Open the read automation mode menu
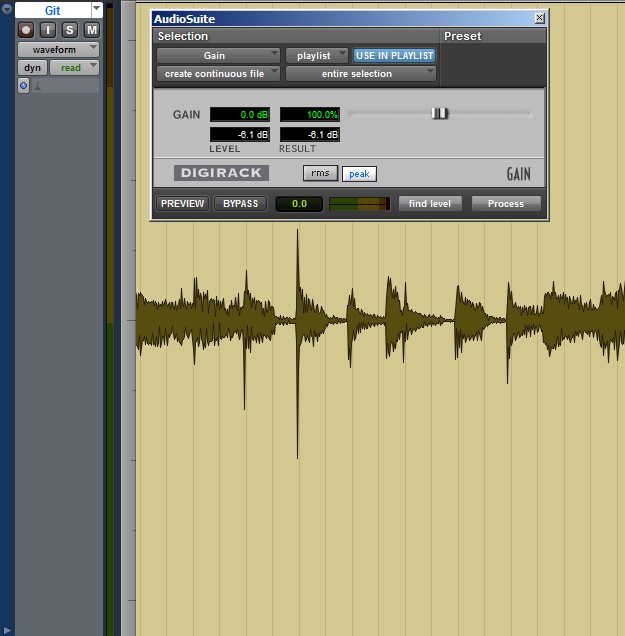 click(75, 68)
